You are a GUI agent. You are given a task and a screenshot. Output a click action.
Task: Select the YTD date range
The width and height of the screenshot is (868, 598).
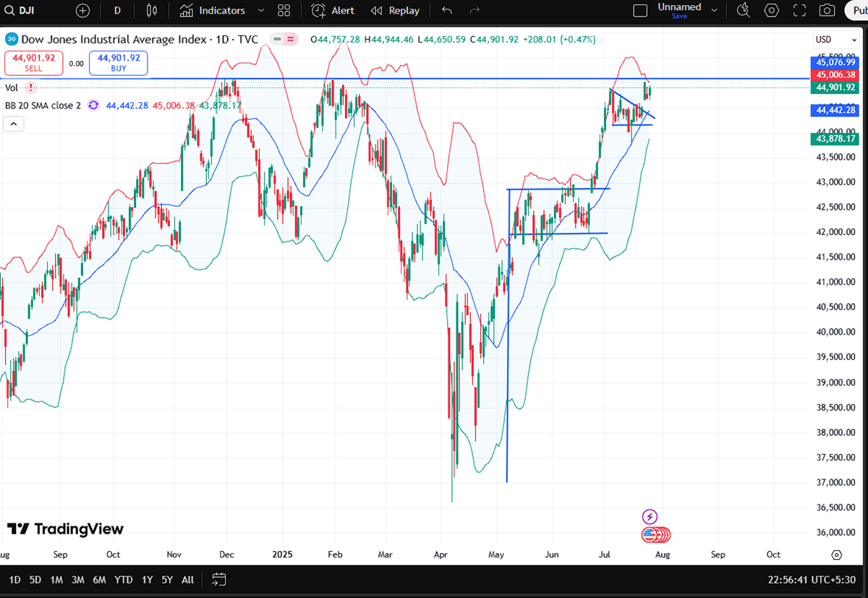point(124,580)
